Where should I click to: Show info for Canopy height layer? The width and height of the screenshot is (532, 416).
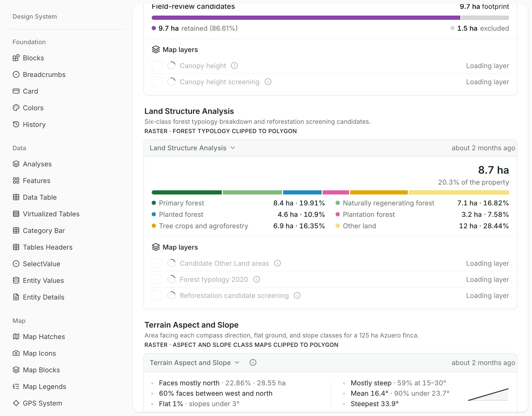pyautogui.click(x=234, y=66)
